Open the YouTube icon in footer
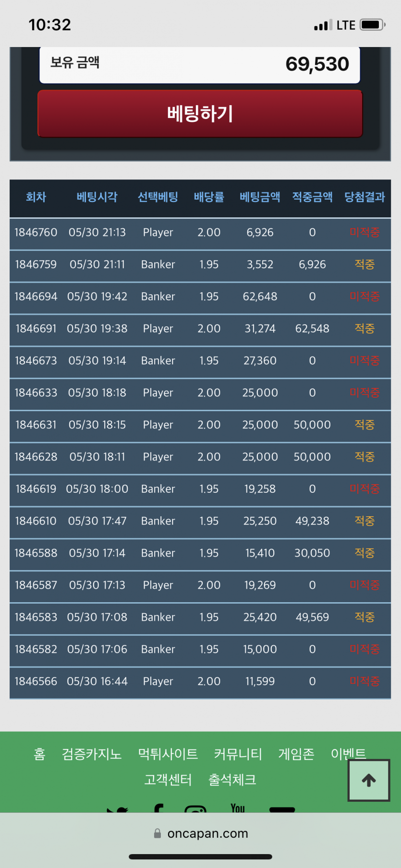This screenshot has height=868, width=401. [238, 808]
